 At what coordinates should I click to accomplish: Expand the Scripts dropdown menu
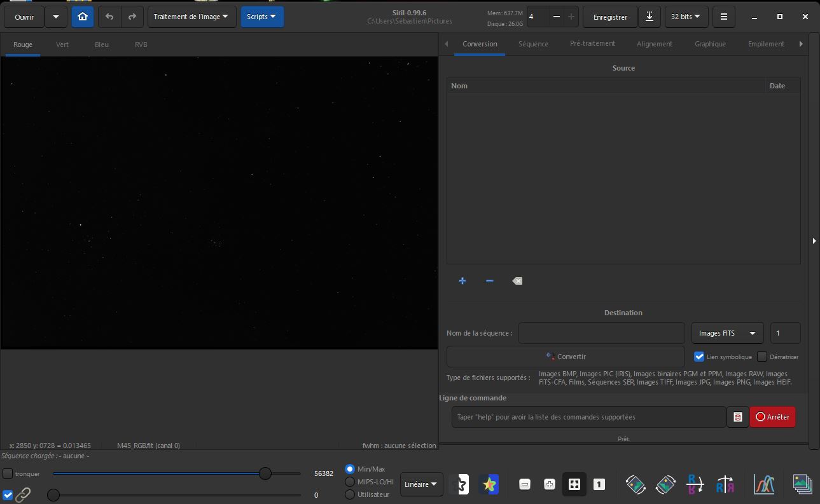tap(261, 17)
